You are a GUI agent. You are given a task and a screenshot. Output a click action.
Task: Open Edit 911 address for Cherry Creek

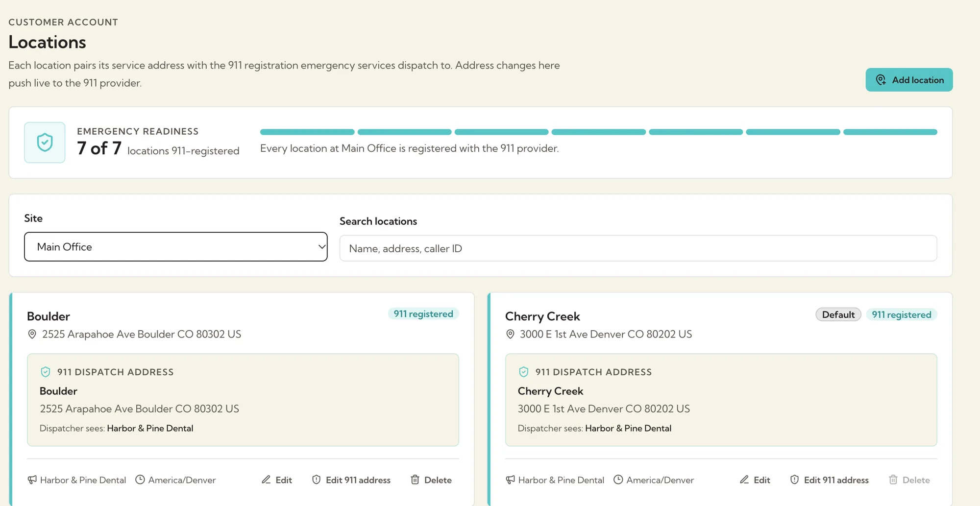tap(830, 480)
